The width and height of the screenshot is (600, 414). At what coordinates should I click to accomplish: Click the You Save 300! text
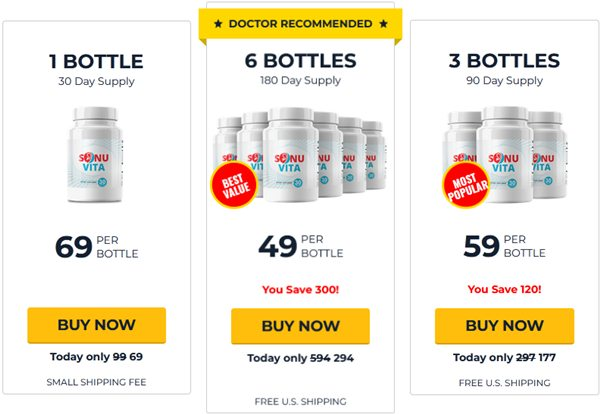pos(300,290)
